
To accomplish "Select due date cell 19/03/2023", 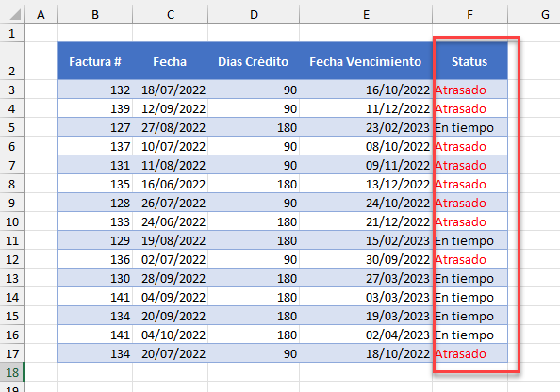I will click(x=366, y=316).
